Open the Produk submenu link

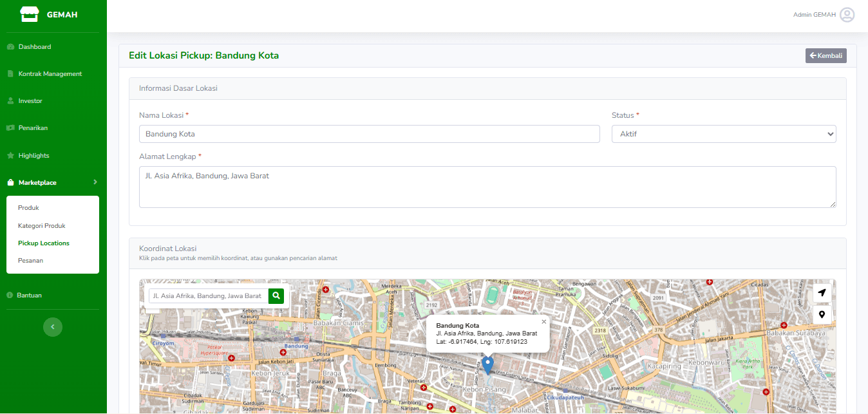[x=29, y=208]
